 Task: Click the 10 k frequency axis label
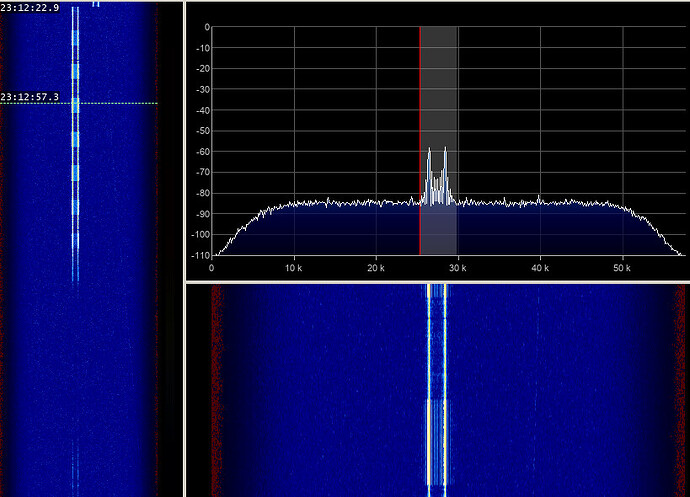[x=294, y=268]
